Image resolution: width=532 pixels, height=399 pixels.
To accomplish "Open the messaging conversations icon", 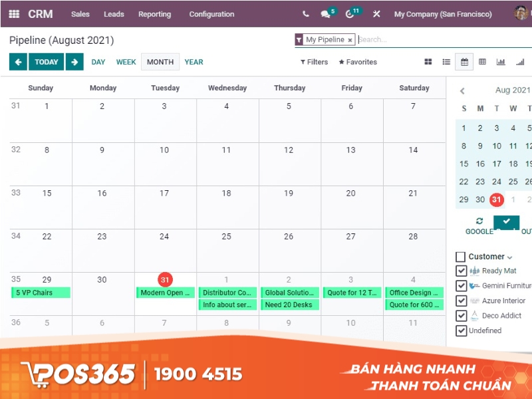I will pyautogui.click(x=325, y=13).
